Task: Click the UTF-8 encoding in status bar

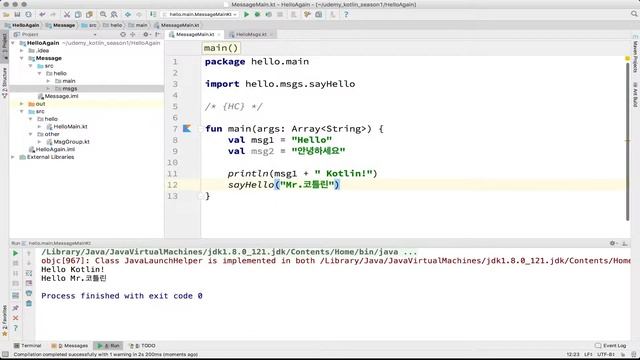Action: 606,354
